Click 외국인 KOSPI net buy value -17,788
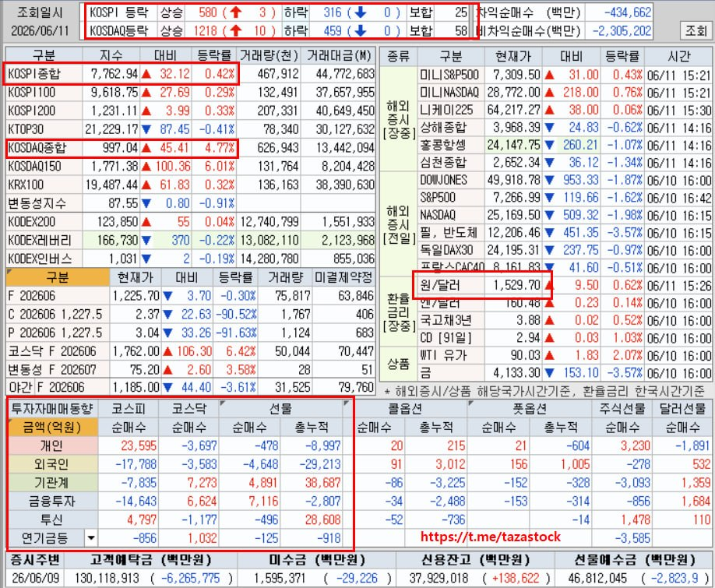The height and width of the screenshot is (588, 715). [x=136, y=464]
